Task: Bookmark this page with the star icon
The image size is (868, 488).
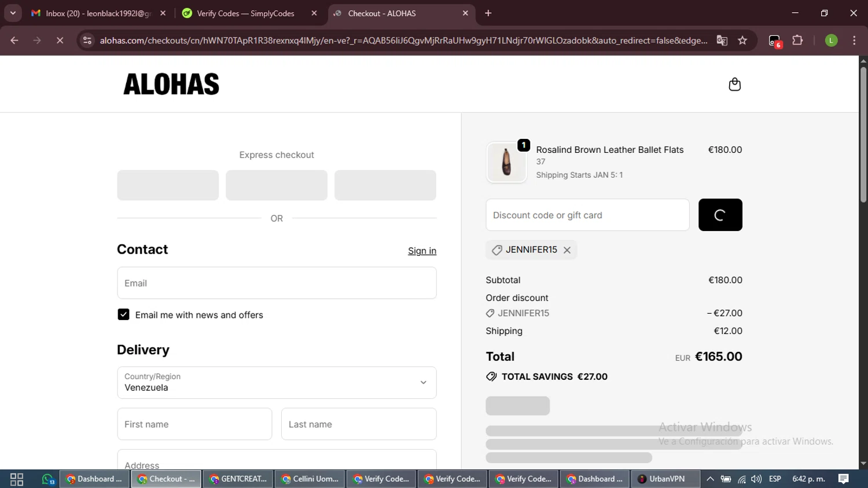Action: click(x=742, y=41)
